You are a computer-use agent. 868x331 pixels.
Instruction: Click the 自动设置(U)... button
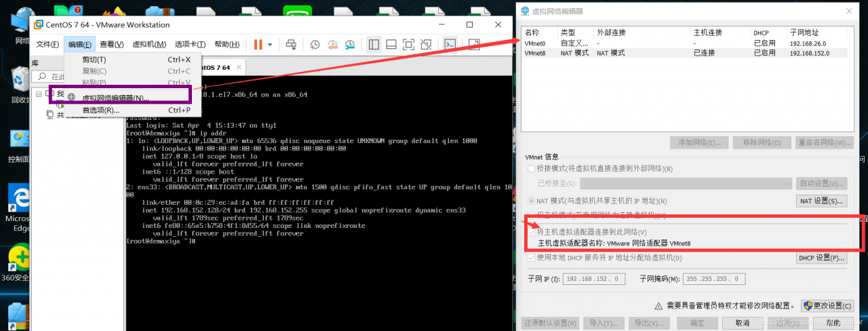[x=821, y=183]
